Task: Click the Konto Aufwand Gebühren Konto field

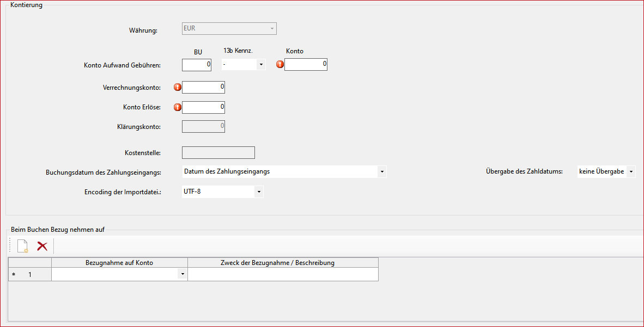Action: point(306,64)
